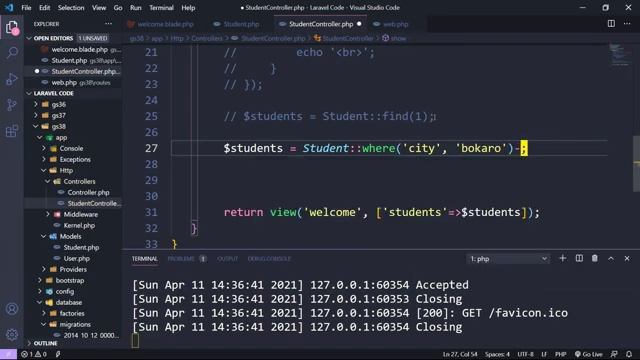Open notifications bell in status bar
This screenshot has height=360, width=640.
pos(629,354)
